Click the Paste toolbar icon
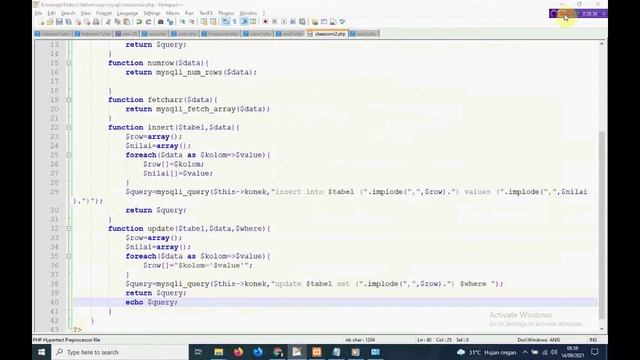The height and width of the screenshot is (360, 640). click(x=127, y=22)
